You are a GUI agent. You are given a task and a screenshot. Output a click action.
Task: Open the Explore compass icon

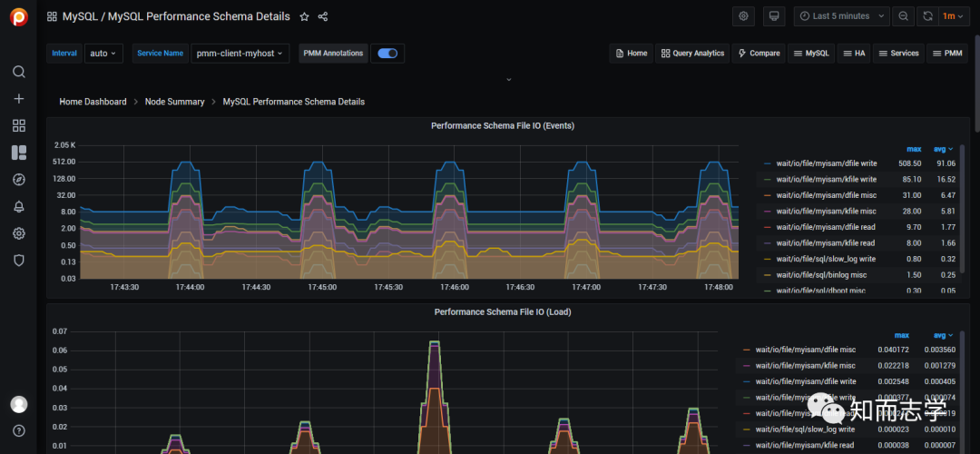click(19, 180)
